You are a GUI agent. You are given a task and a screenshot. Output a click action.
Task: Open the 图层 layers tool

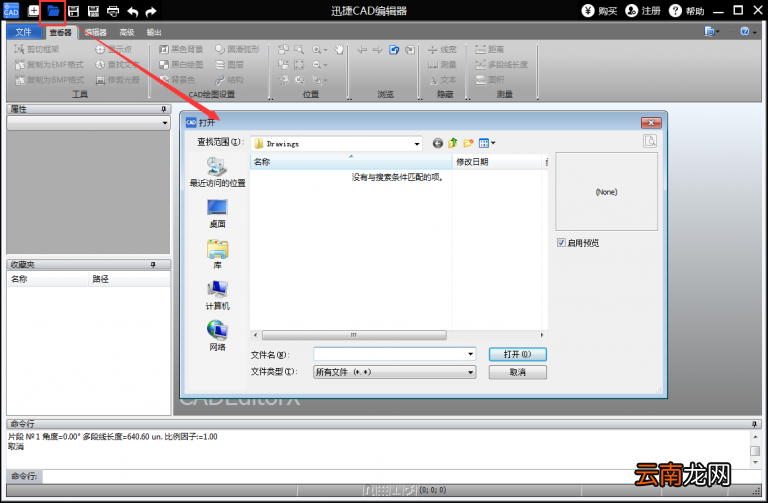pos(229,65)
